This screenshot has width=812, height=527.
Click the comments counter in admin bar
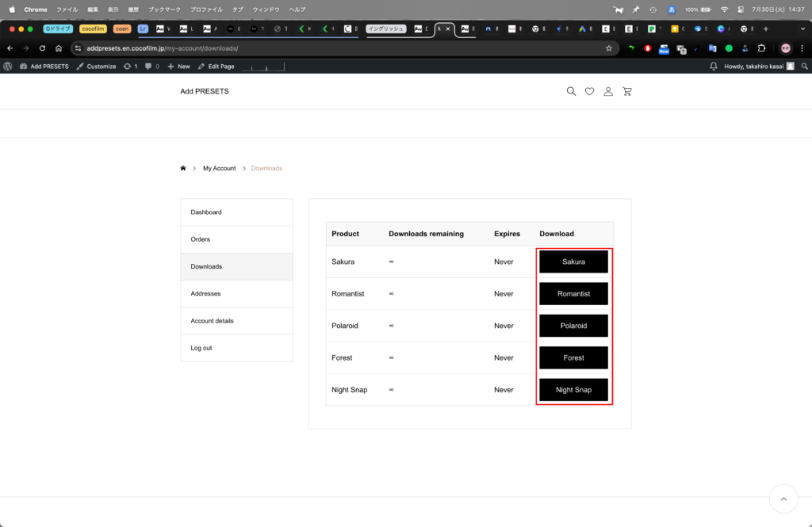point(152,67)
